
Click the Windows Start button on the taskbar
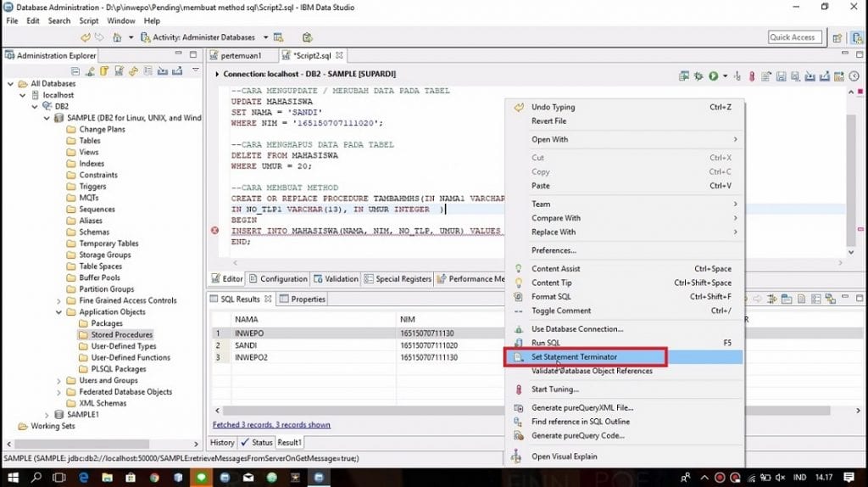tap(12, 478)
